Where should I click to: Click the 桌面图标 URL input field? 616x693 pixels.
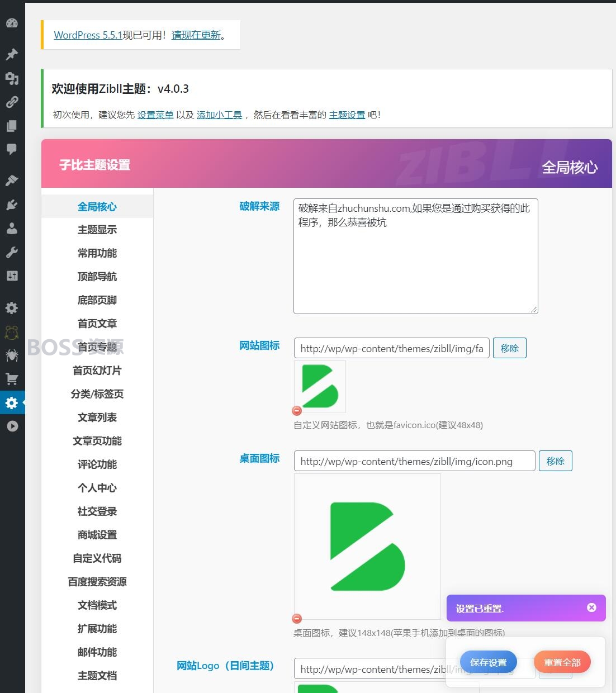tap(415, 461)
